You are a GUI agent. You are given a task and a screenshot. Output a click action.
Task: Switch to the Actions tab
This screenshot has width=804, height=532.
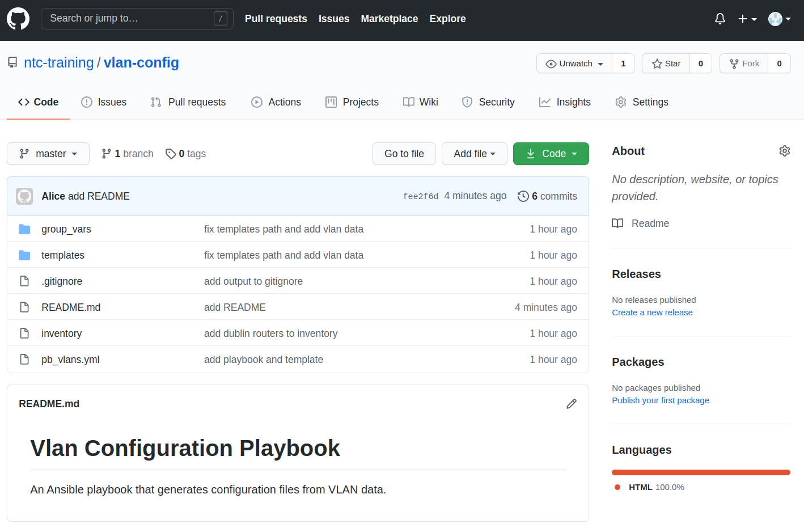coord(276,102)
